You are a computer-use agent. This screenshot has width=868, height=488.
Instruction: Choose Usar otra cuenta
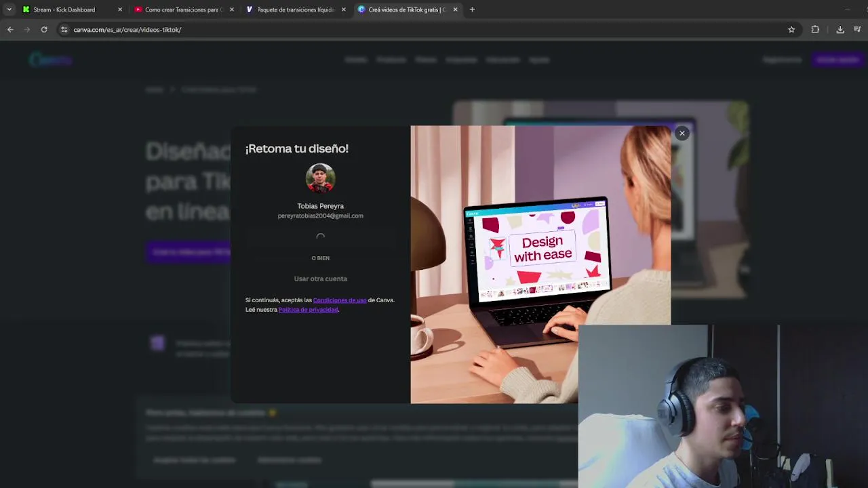click(x=321, y=279)
